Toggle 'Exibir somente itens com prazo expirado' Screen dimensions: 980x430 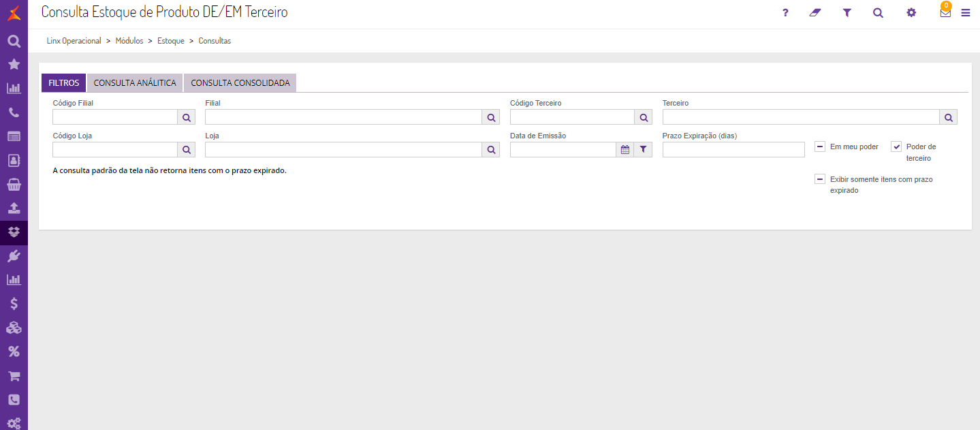(820, 179)
